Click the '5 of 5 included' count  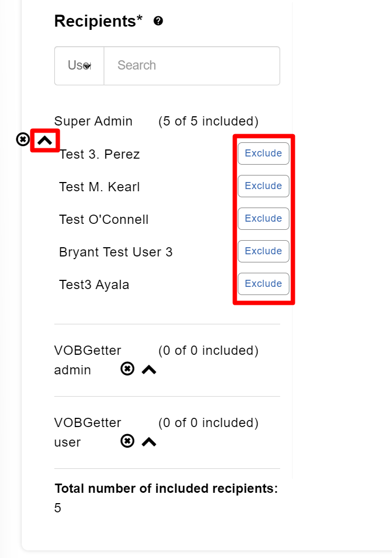point(208,121)
